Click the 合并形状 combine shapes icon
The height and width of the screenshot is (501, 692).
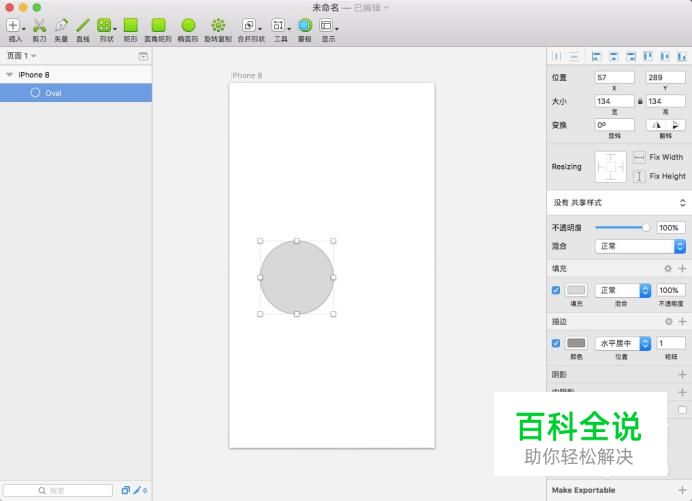click(249, 25)
